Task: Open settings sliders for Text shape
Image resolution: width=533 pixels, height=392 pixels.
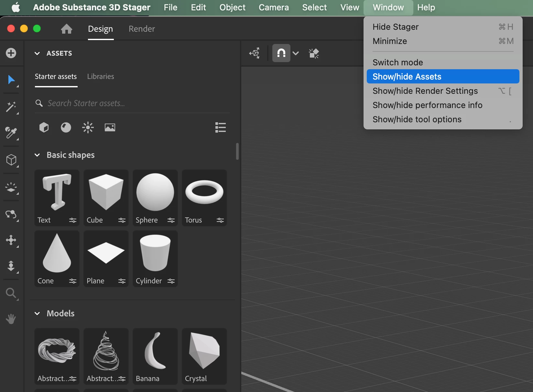Action: (x=73, y=220)
